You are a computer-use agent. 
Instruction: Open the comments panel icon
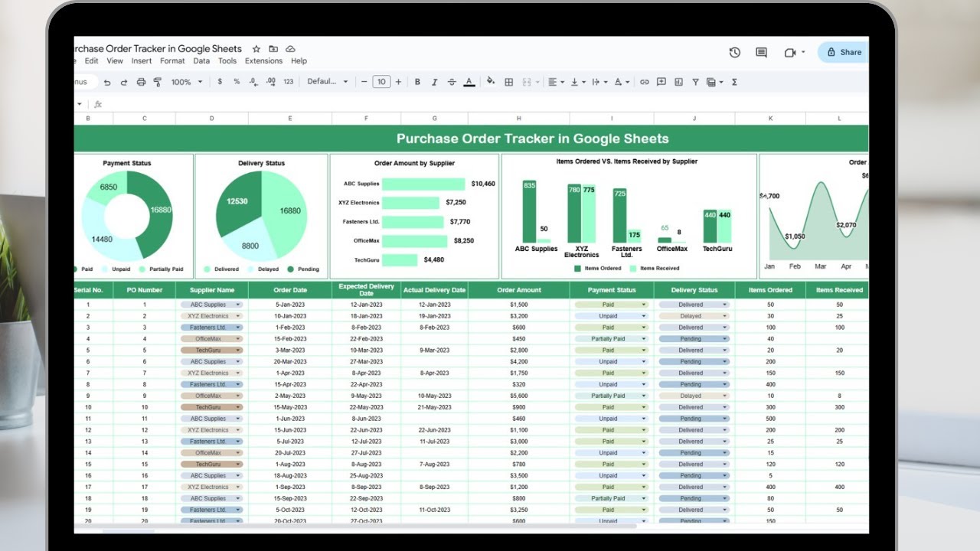761,52
